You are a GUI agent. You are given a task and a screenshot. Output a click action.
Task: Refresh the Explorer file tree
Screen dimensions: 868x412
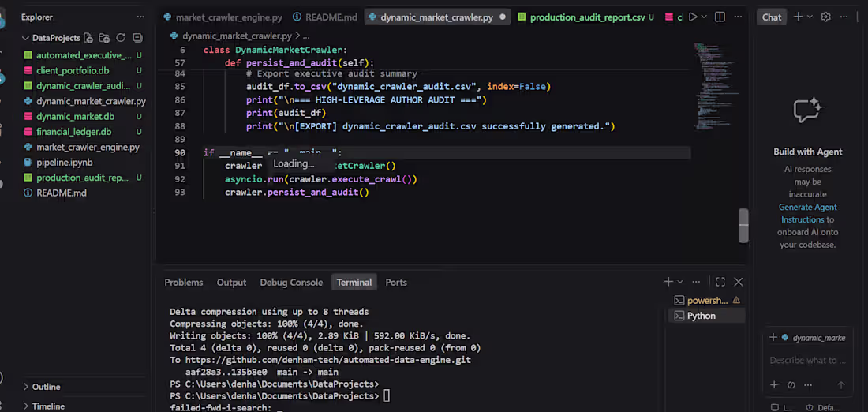pos(121,38)
